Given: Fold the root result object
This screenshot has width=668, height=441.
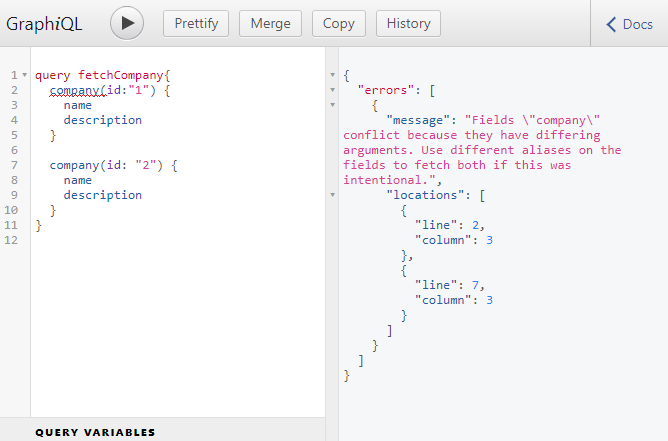Looking at the screenshot, I should [x=332, y=75].
